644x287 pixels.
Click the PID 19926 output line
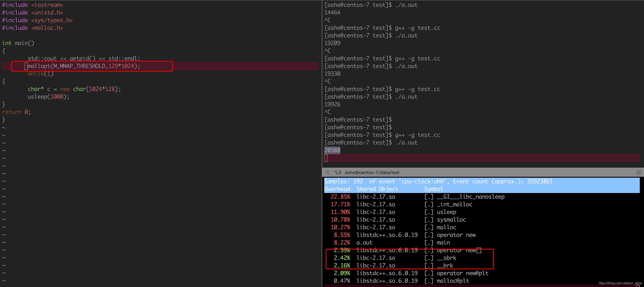pyautogui.click(x=332, y=104)
